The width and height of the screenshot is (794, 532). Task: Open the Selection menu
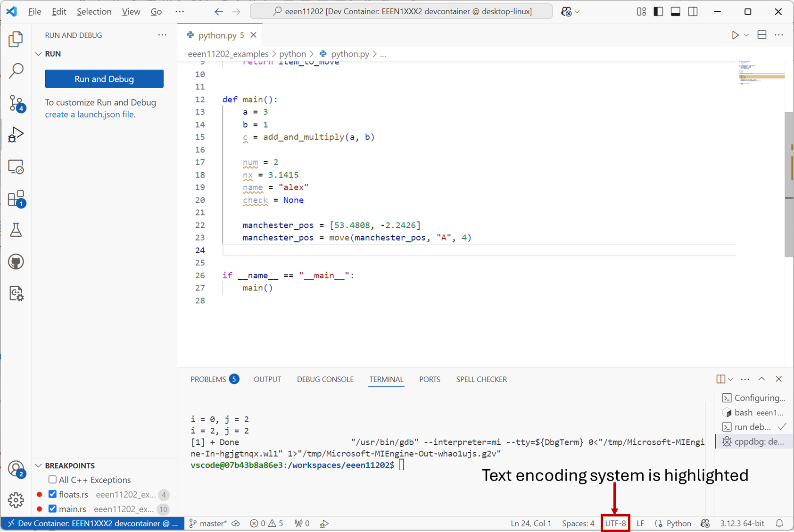[94, 12]
